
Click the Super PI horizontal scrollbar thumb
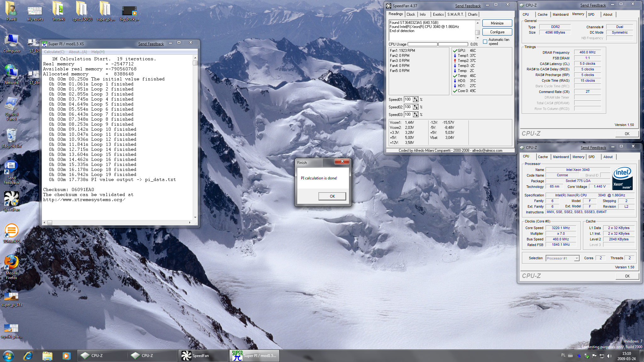coord(50,222)
